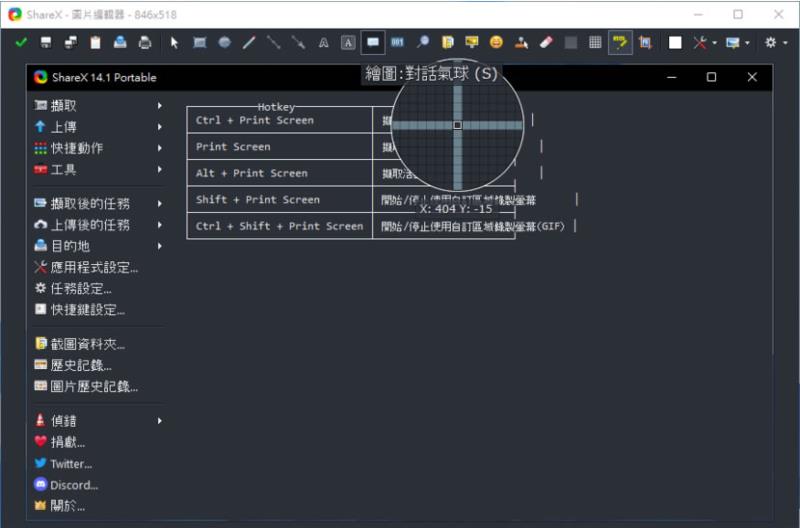Select the Arrow drawing tool
800x528 pixels.
(x=298, y=42)
